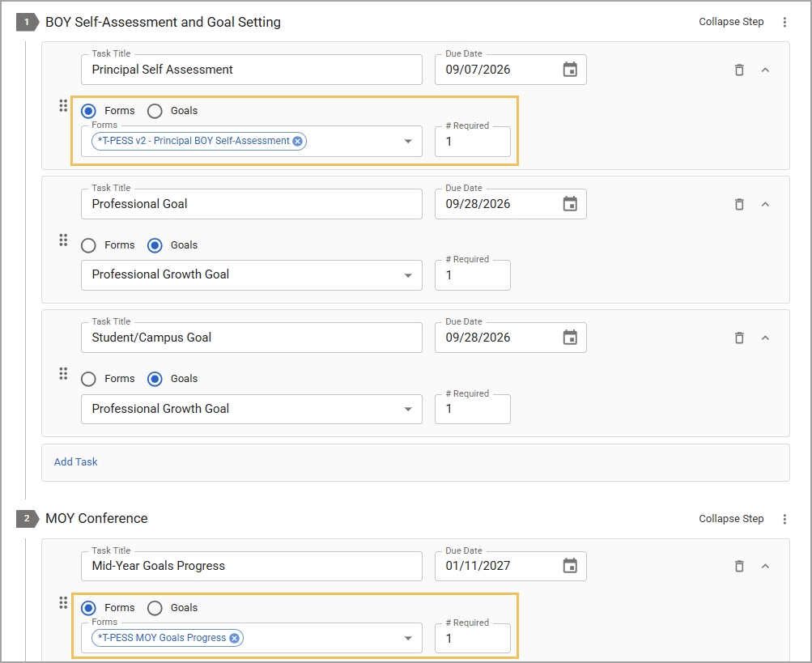
Task: Edit Task Title field Student/Campus Goal
Action: [252, 338]
